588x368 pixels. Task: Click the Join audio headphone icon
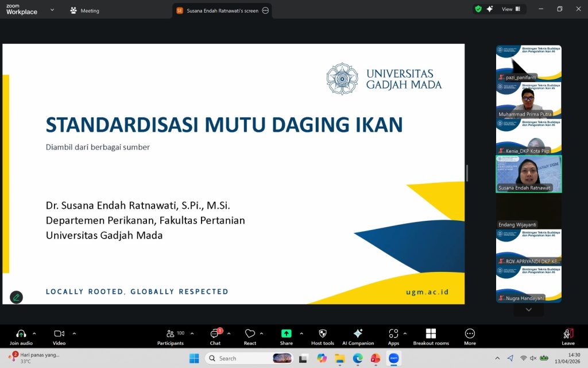[x=21, y=334]
